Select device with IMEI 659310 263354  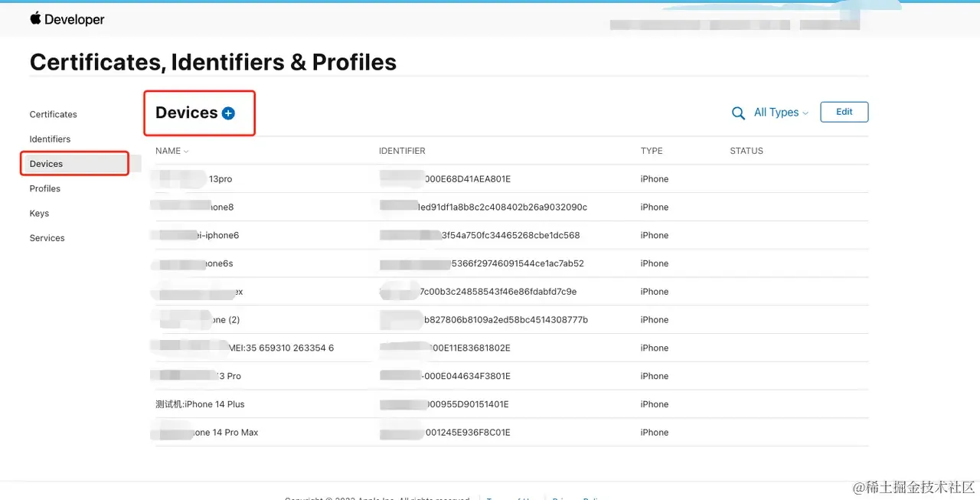511,348
